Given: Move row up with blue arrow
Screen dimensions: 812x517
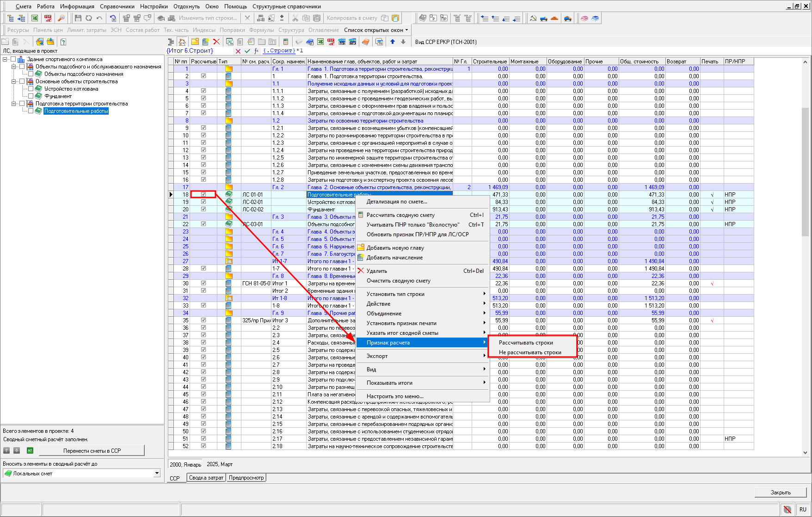Looking at the screenshot, I should [393, 42].
